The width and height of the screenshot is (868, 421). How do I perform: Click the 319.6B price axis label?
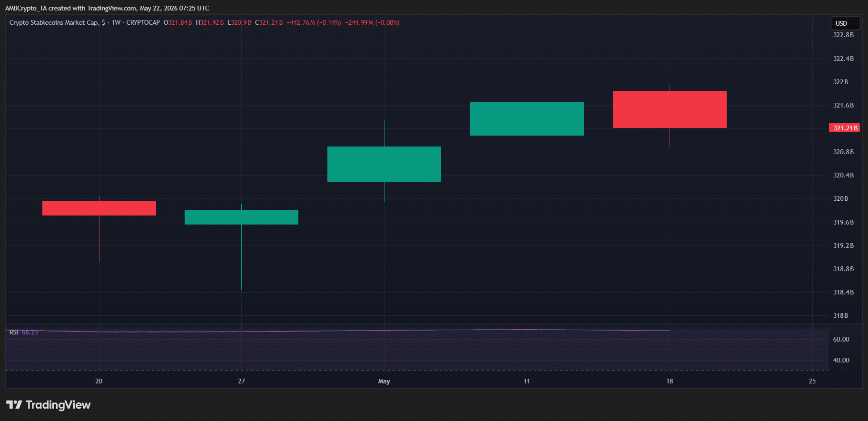pyautogui.click(x=843, y=222)
